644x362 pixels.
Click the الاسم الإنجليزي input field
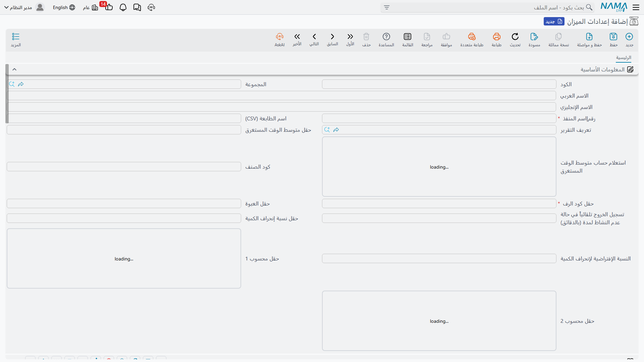point(281,107)
